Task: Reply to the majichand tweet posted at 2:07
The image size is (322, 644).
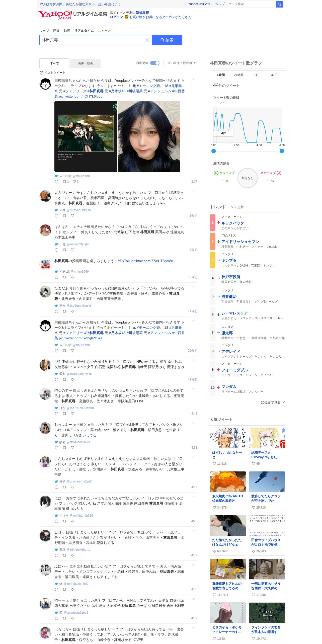Action: point(57,182)
